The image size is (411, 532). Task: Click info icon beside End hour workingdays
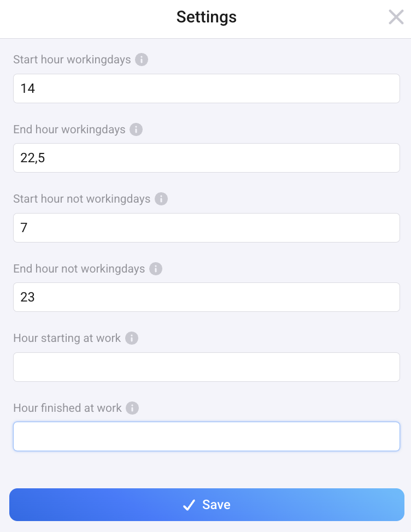pos(136,129)
